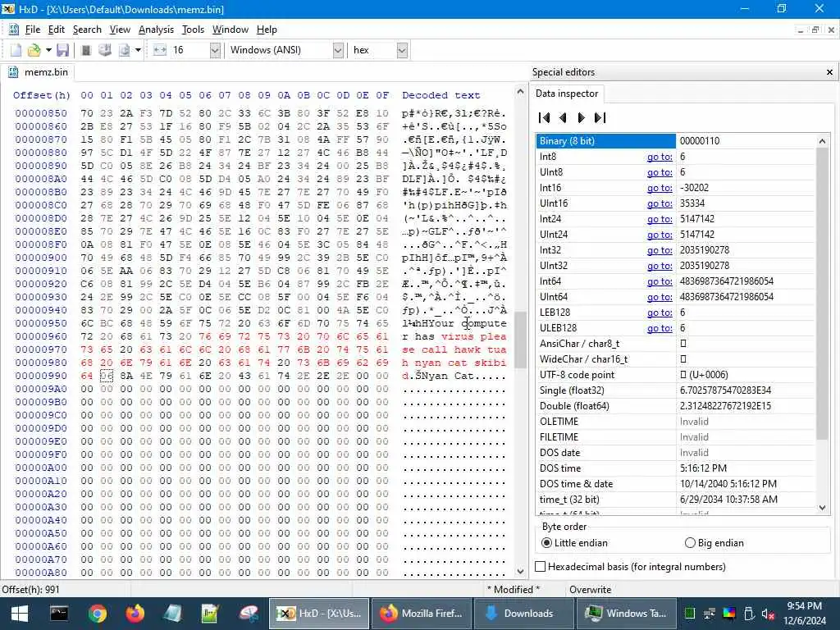Click go to link for UInt16

click(x=660, y=203)
